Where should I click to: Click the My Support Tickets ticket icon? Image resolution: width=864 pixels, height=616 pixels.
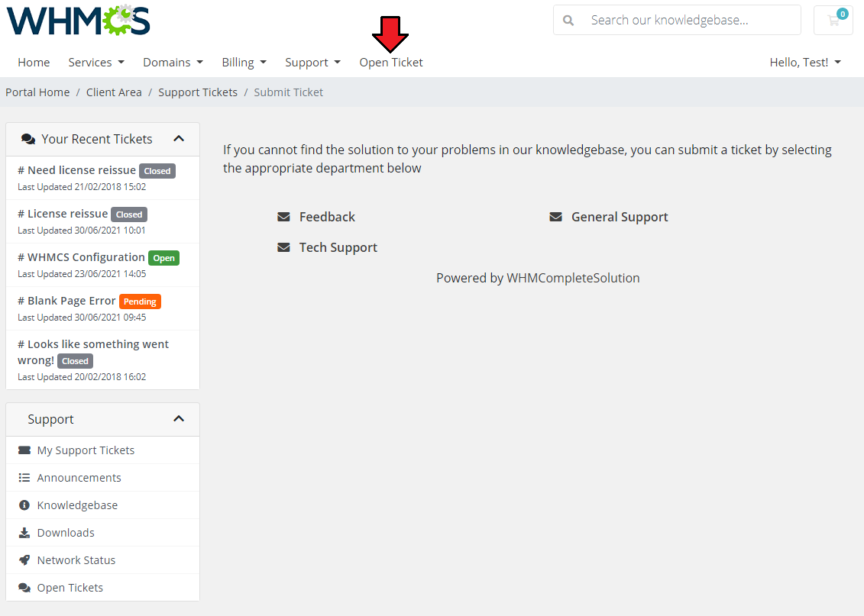(24, 450)
